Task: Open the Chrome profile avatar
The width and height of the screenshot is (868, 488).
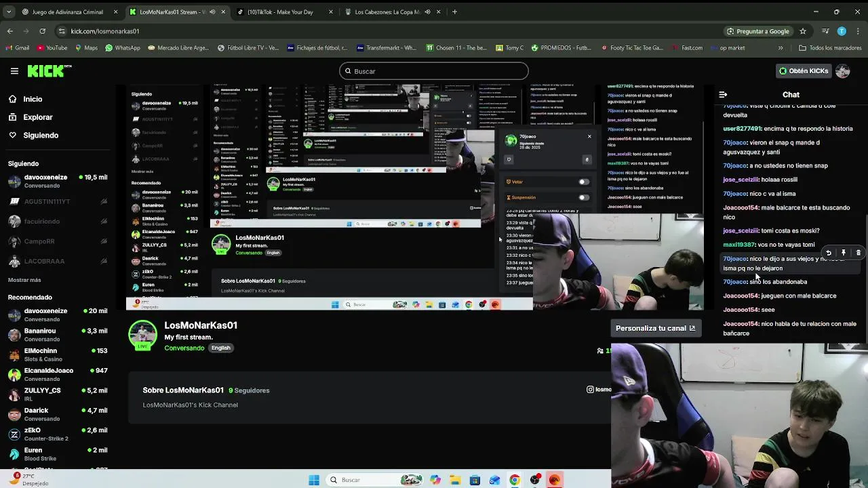Action: (x=842, y=31)
